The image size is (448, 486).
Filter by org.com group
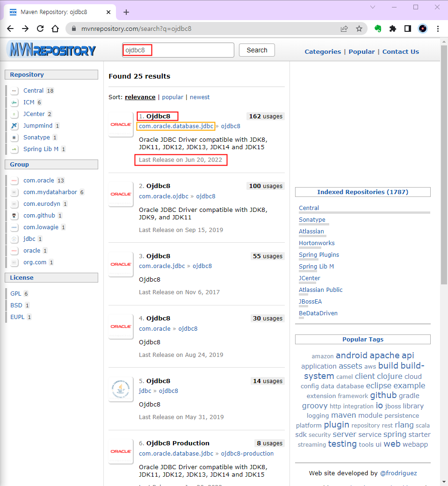[35, 262]
